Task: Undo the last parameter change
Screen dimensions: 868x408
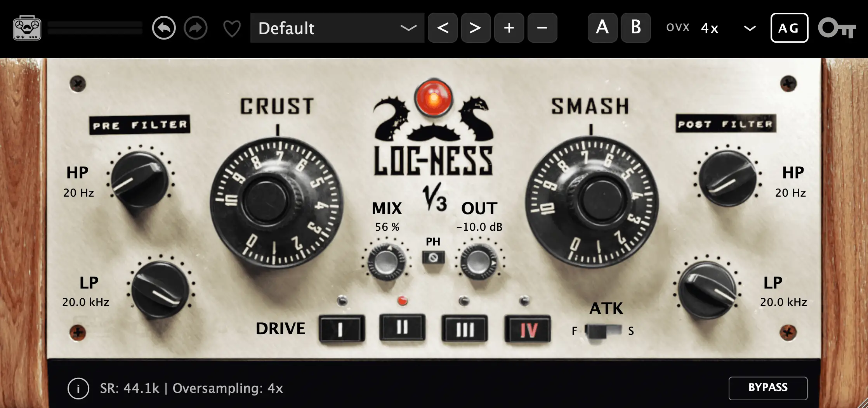Action: [x=164, y=28]
